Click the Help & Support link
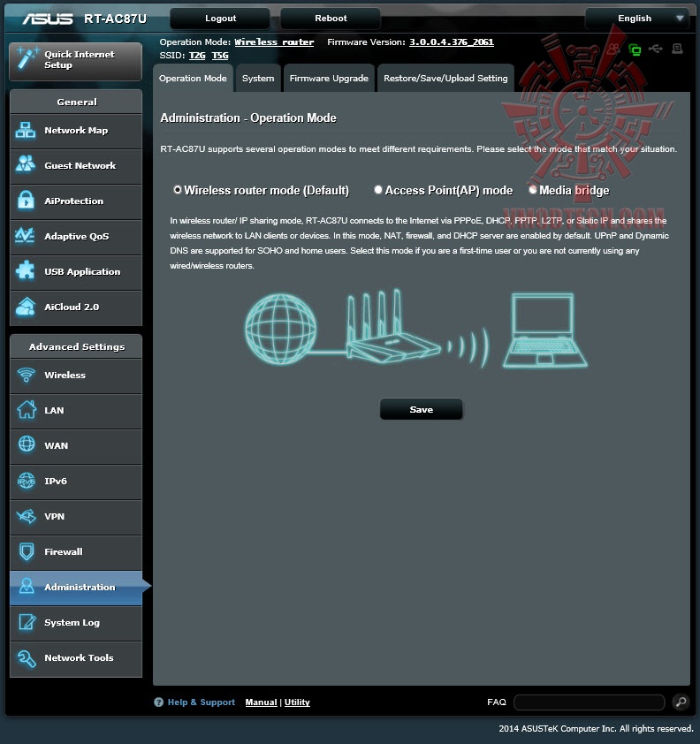Viewport: 700px width, 744px height. (x=201, y=702)
